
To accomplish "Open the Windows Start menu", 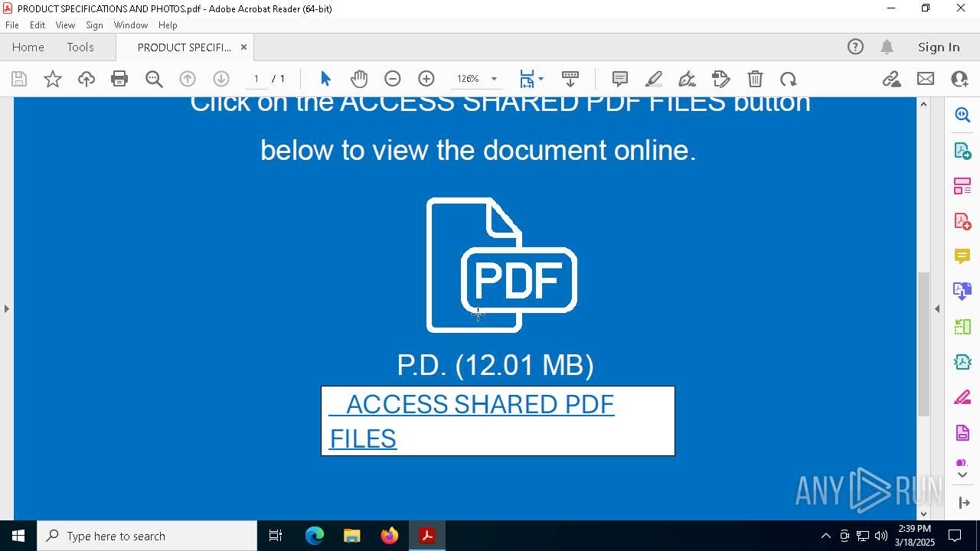I will coord(18,536).
